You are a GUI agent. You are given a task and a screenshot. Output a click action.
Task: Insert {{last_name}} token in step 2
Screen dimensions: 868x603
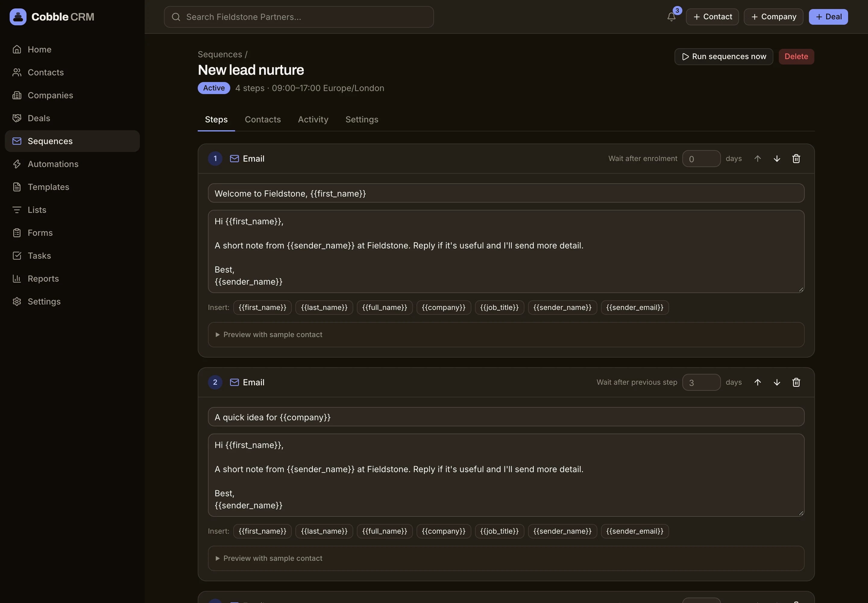coord(324,531)
